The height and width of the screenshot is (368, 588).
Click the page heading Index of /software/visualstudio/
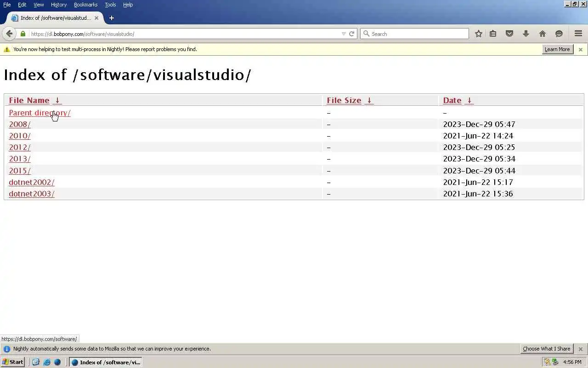click(x=128, y=75)
